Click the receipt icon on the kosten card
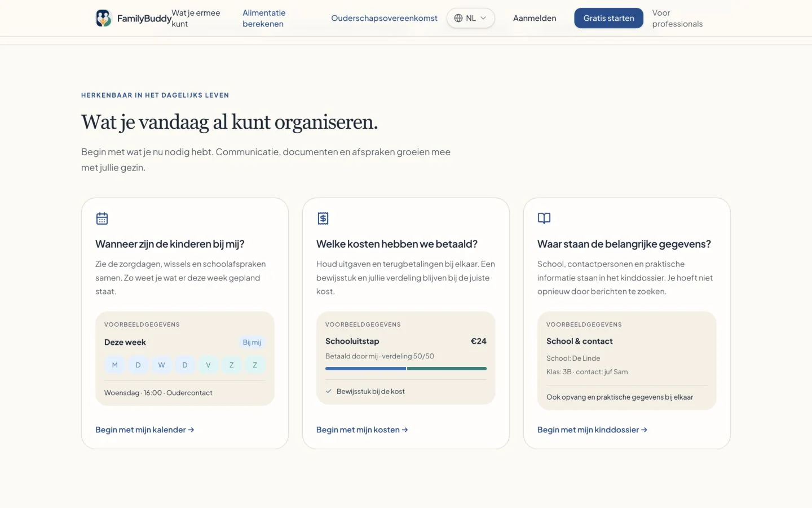This screenshot has width=812, height=508. [x=323, y=218]
